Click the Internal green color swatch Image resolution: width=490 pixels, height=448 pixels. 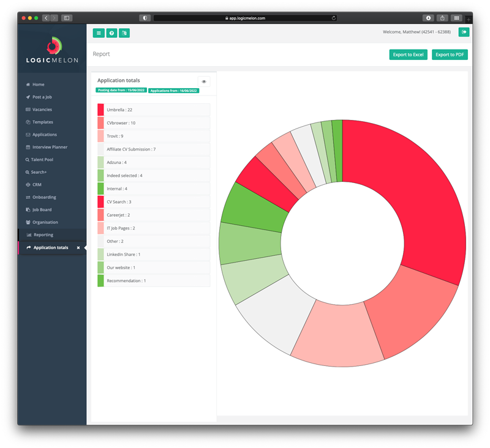click(x=100, y=189)
